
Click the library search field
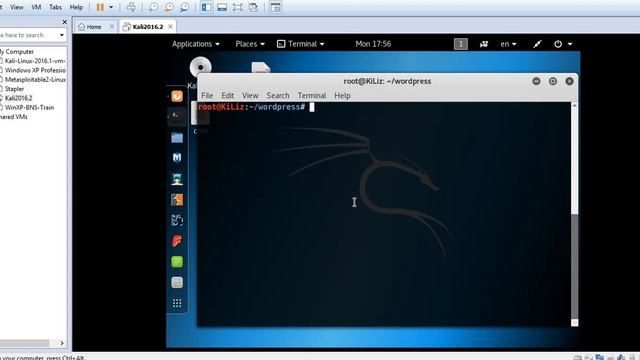click(28, 35)
